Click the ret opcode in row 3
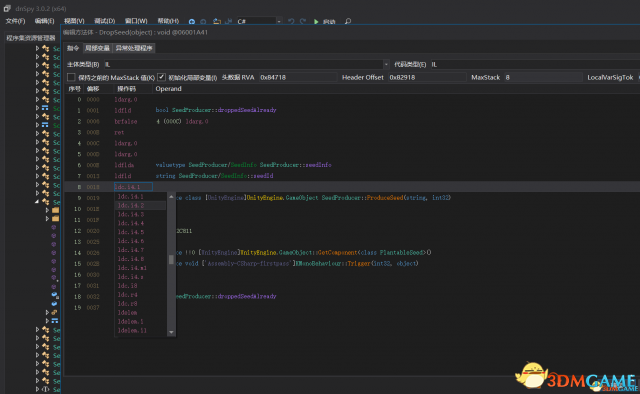This screenshot has height=394, width=640. click(119, 132)
